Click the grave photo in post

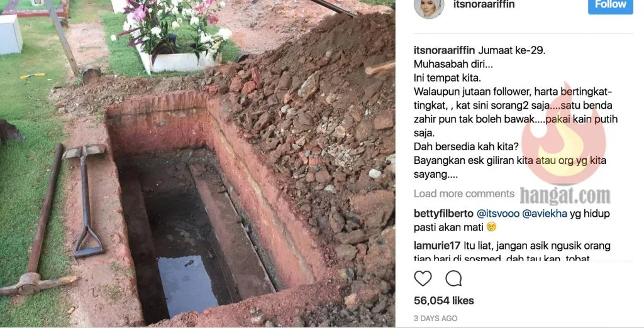click(x=197, y=164)
